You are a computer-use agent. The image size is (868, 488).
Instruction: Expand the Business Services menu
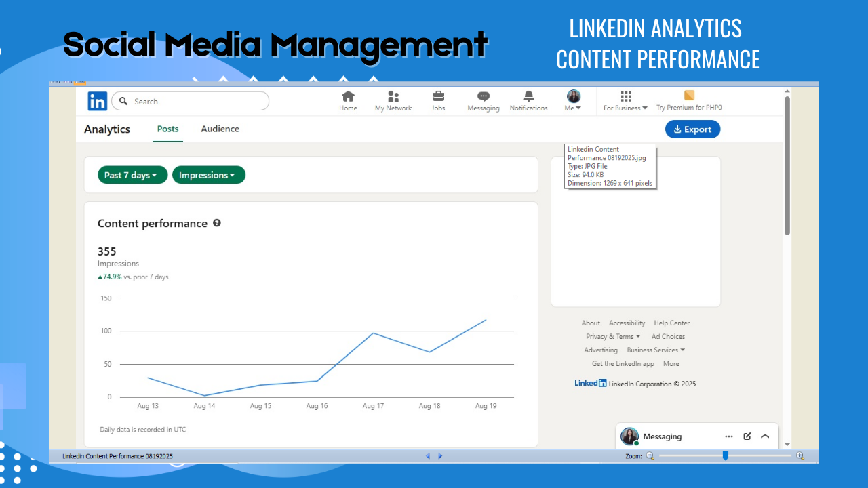[656, 350]
